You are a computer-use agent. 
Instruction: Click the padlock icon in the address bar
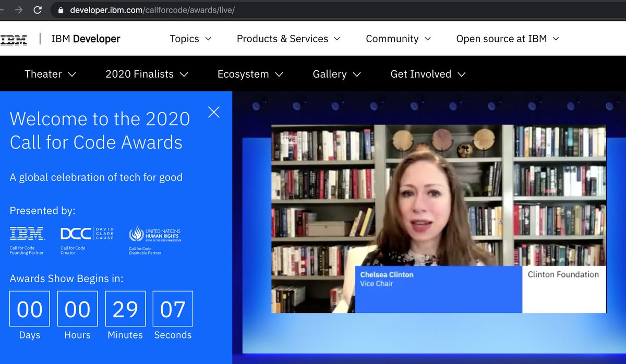pos(61,10)
